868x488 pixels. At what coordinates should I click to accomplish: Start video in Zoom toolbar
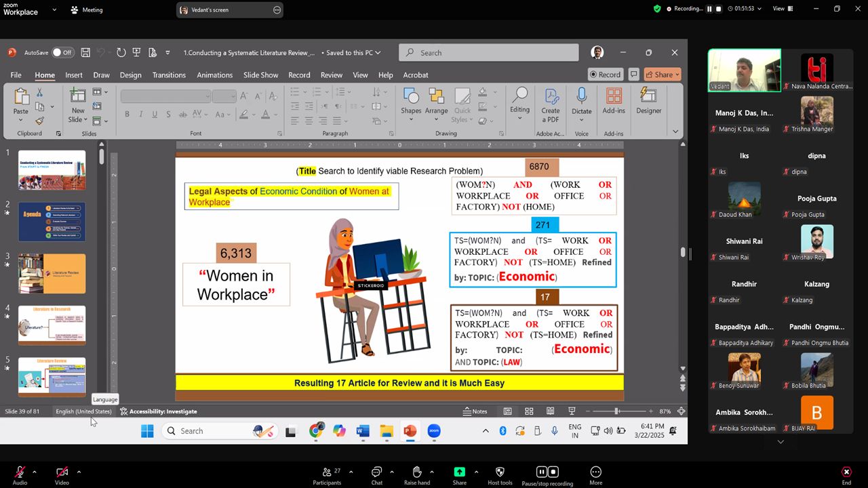coord(62,472)
